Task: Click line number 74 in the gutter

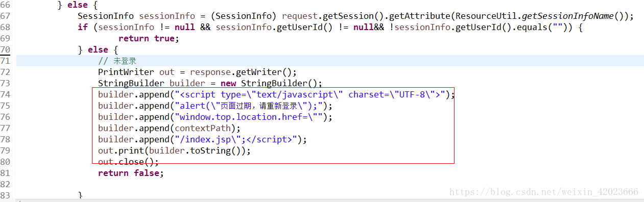Action: [x=5, y=94]
